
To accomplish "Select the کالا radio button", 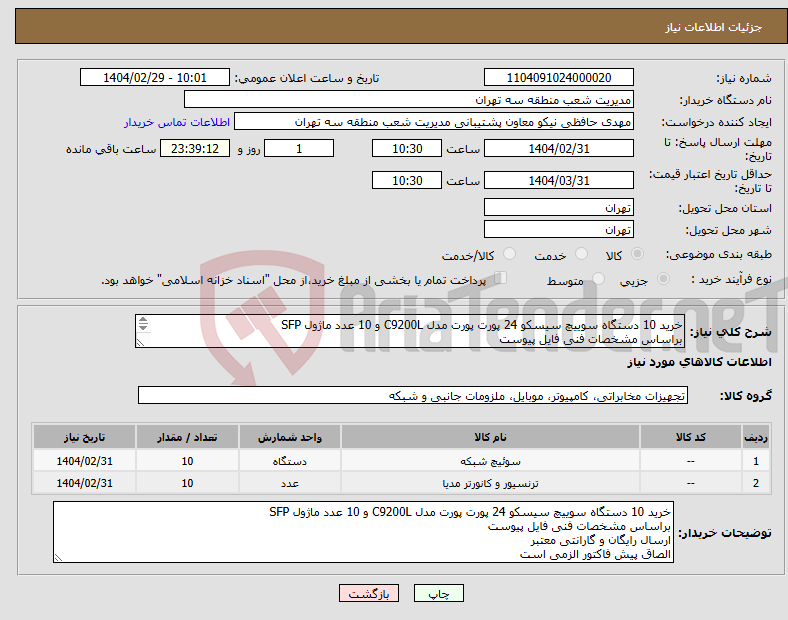I will pos(637,254).
